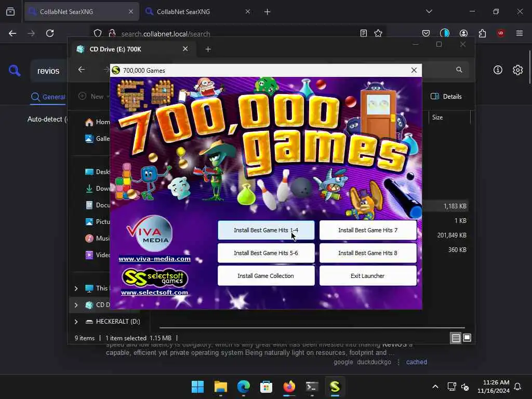
Task: Expand HECKERALT (D:) tree node
Action: [76, 322]
